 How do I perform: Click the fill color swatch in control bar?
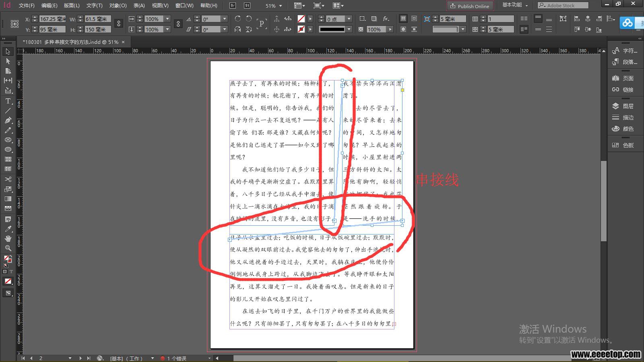pyautogui.click(x=301, y=19)
